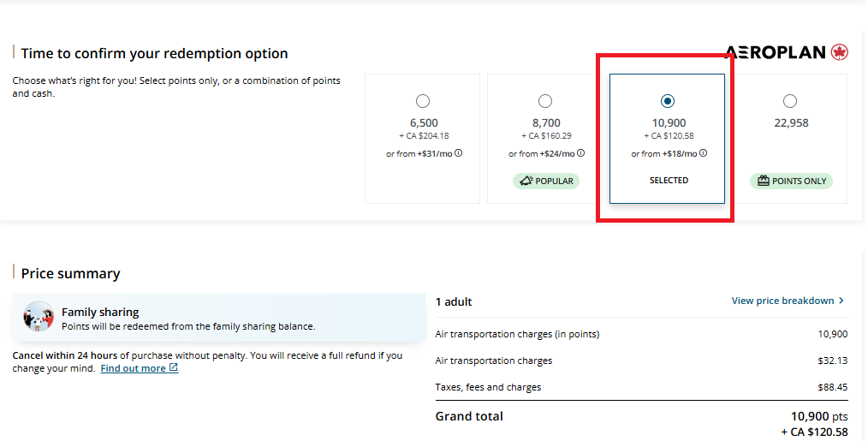This screenshot has height=447, width=868.
Task: Open the View price breakdown link
Action: (x=782, y=301)
